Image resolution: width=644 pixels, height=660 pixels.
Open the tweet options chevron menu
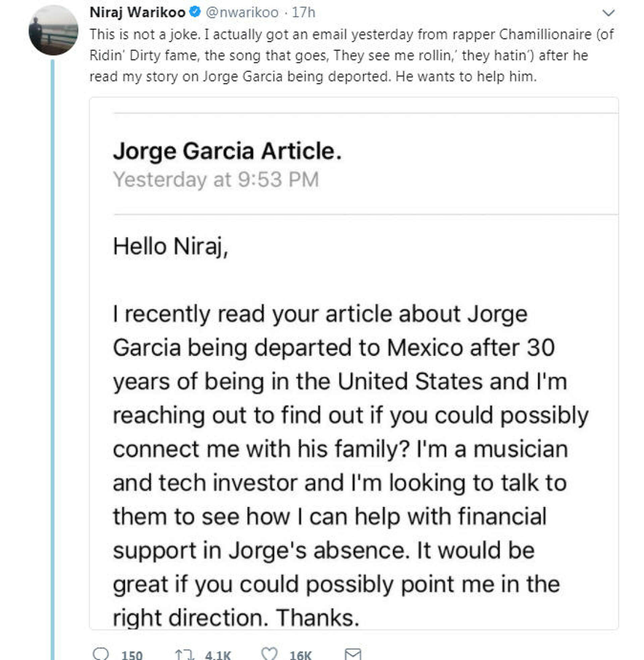(608, 13)
